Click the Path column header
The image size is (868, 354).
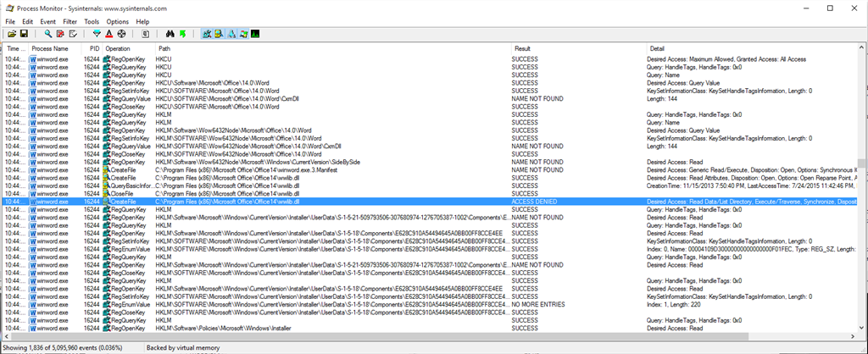(x=332, y=48)
